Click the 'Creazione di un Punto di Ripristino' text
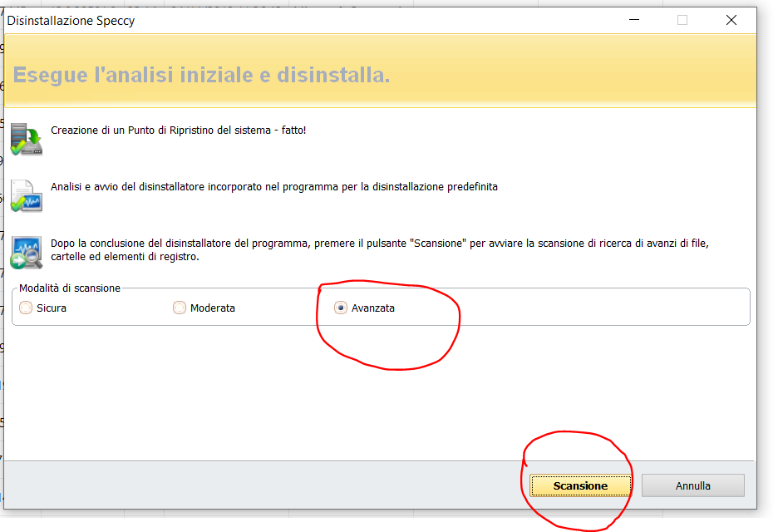 pos(178,131)
